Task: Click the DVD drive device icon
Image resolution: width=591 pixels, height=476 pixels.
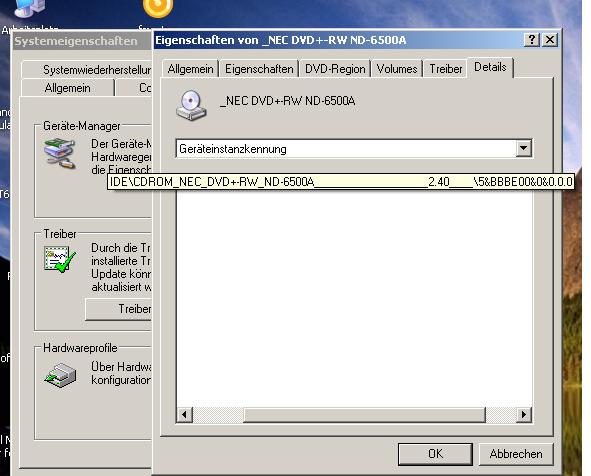Action: coord(191,106)
